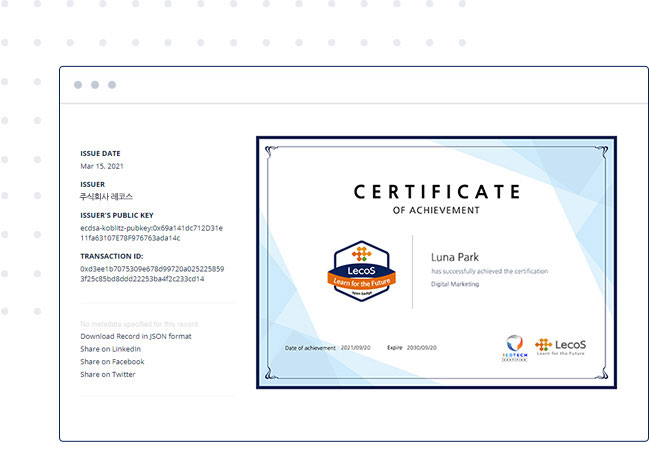Click the Korean issuer name
Screen dimensions: 649x472
click(106, 197)
